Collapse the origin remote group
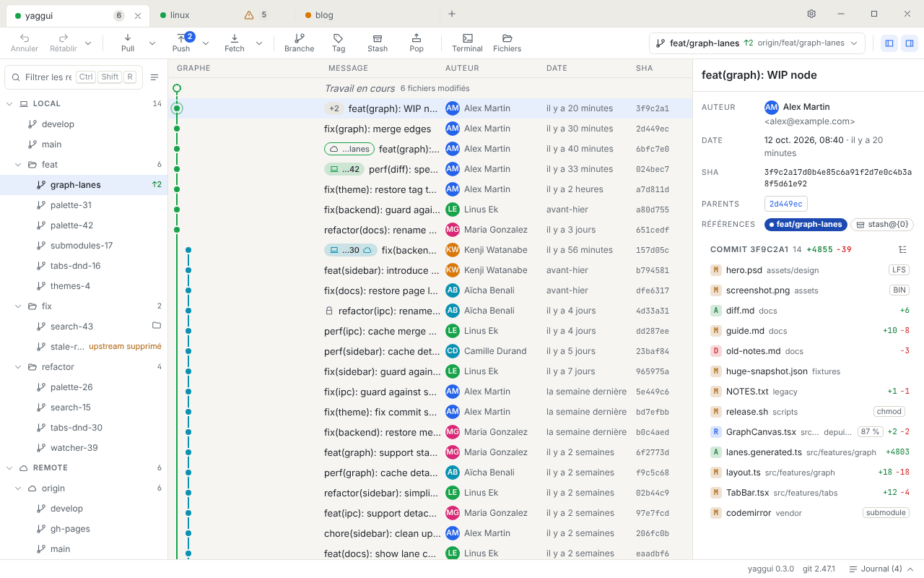This screenshot has width=924, height=578. 18,488
